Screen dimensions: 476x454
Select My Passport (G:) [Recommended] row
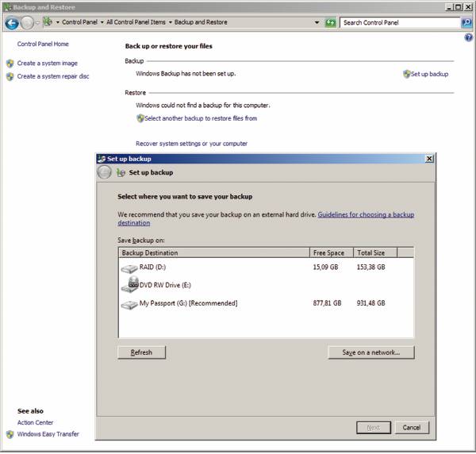tap(266, 303)
